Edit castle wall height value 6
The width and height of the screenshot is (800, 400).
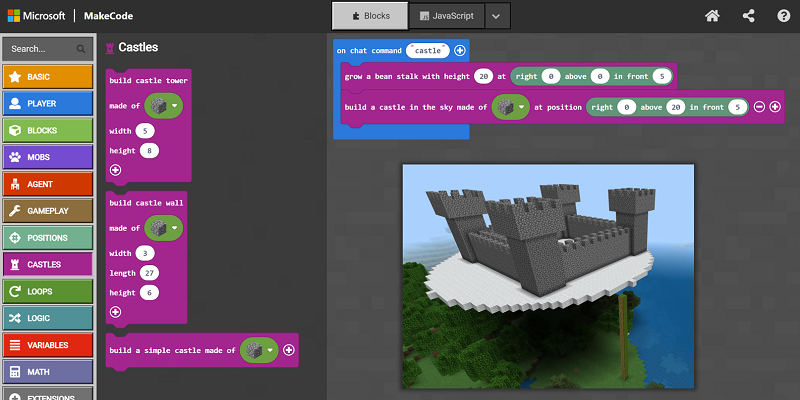[149, 293]
